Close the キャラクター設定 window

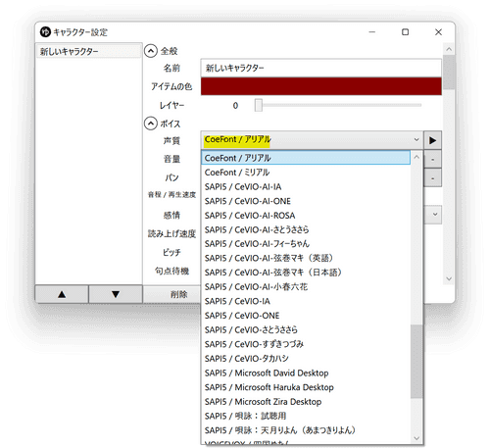pyautogui.click(x=438, y=32)
